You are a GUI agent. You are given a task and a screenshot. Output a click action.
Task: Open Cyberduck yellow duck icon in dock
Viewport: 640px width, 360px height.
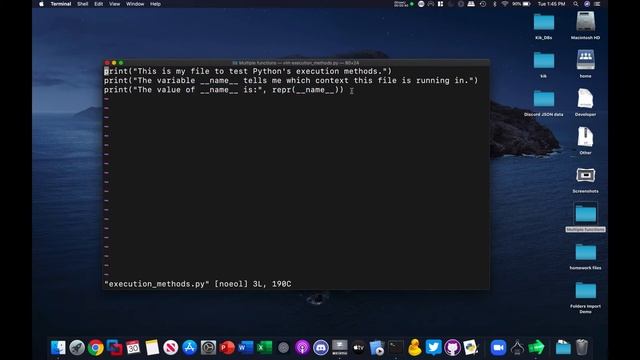coord(415,347)
